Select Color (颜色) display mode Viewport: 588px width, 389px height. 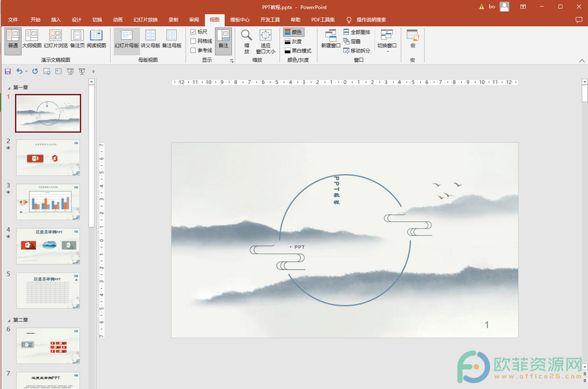(x=293, y=32)
